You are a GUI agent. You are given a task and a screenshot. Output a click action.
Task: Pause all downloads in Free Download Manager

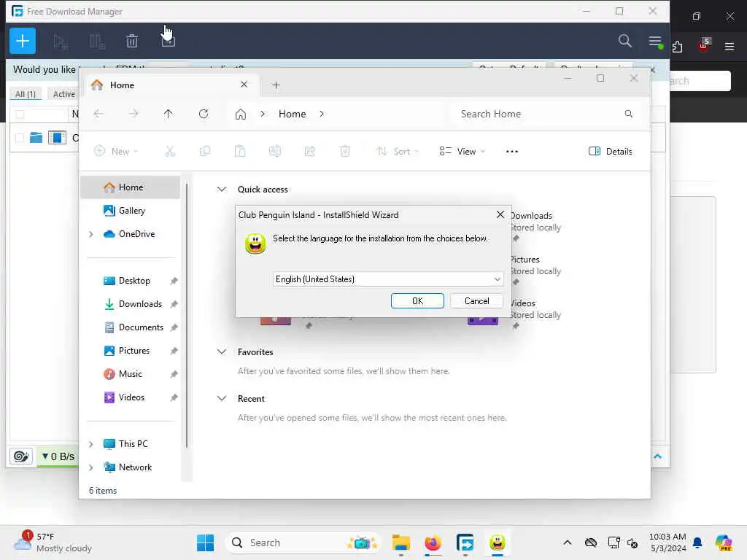[x=97, y=42]
